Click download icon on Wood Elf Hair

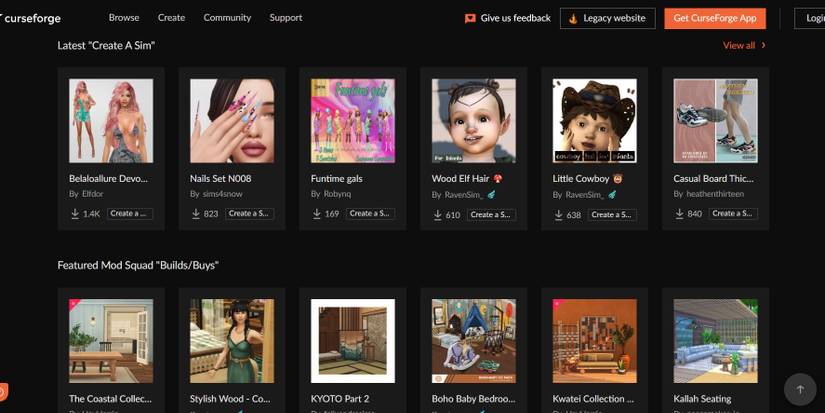(x=438, y=214)
